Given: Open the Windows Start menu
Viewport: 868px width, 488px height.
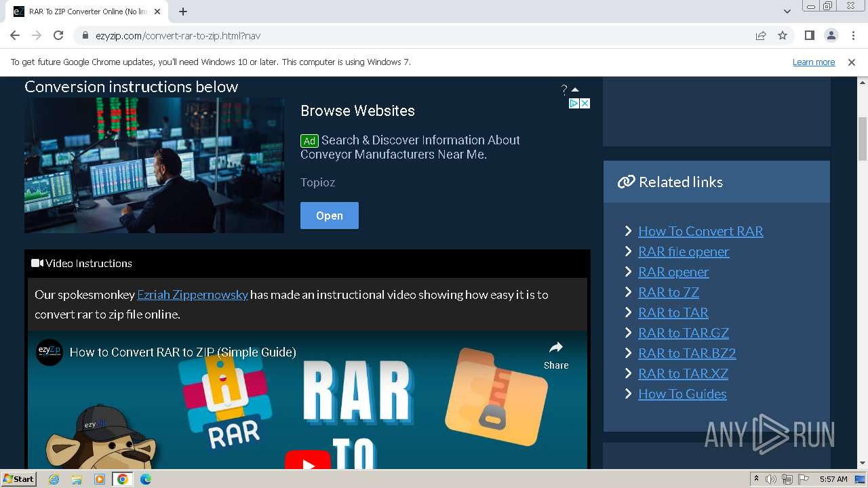Looking at the screenshot, I should [18, 479].
